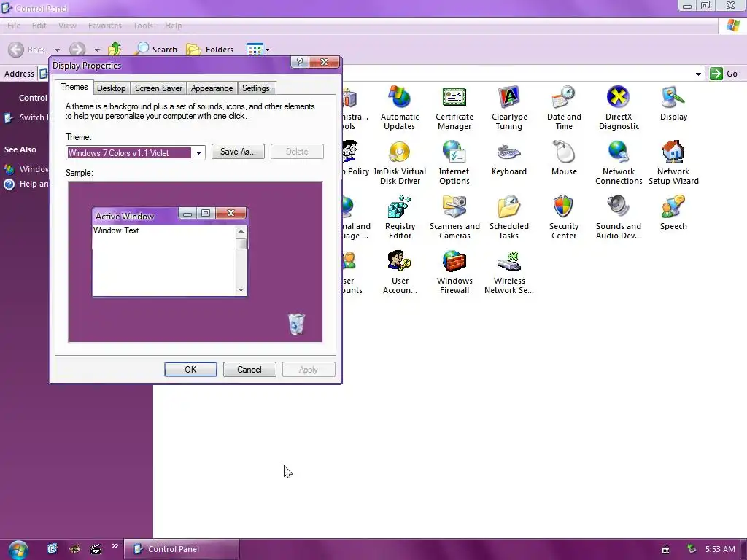Image resolution: width=747 pixels, height=560 pixels.
Task: Click the theme sample preview image
Action: [196, 262]
